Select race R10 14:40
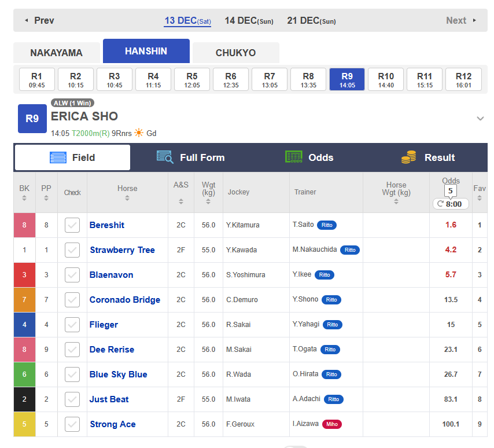The image size is (494, 448). pyautogui.click(x=386, y=79)
